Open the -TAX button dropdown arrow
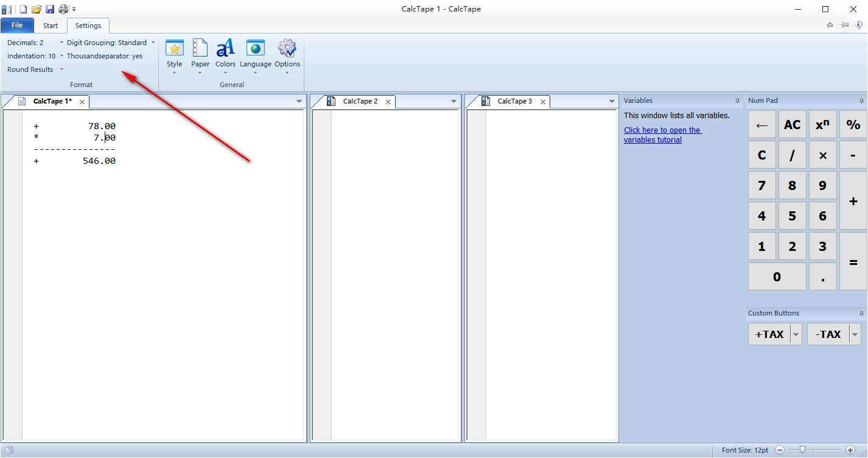 (855, 334)
